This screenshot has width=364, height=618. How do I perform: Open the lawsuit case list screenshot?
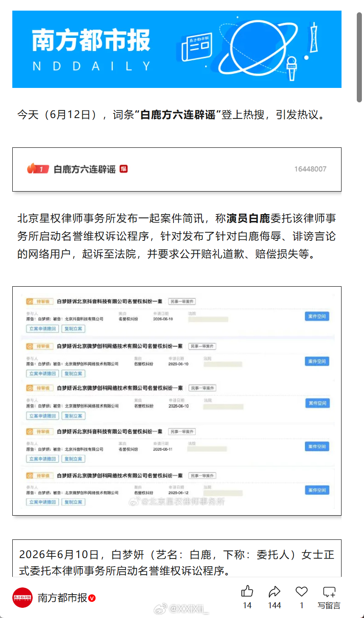pos(177,401)
